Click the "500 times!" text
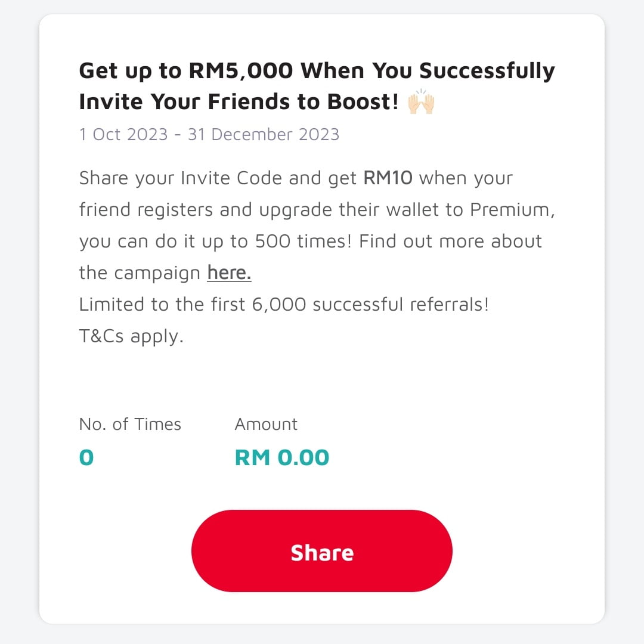 point(304,241)
